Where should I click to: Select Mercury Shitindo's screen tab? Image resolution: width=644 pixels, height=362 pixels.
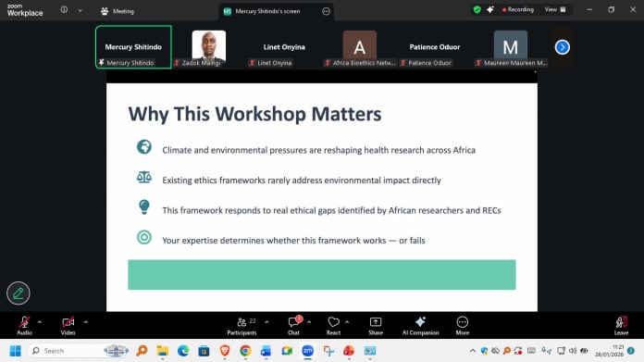[267, 11]
